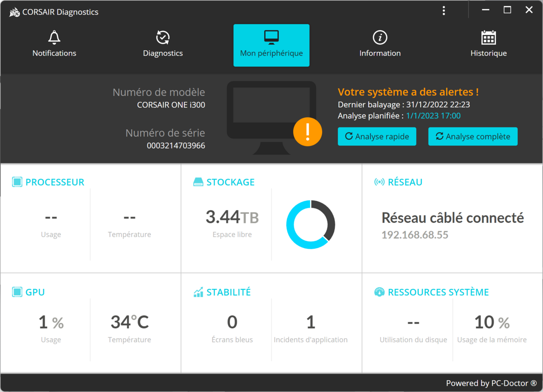Click the computer monitor device image

pos(271,118)
